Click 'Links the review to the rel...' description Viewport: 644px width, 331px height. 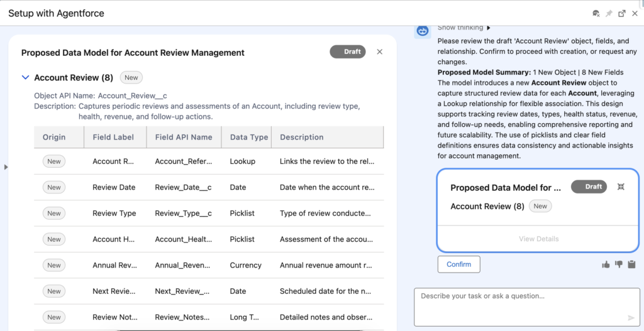pyautogui.click(x=327, y=161)
